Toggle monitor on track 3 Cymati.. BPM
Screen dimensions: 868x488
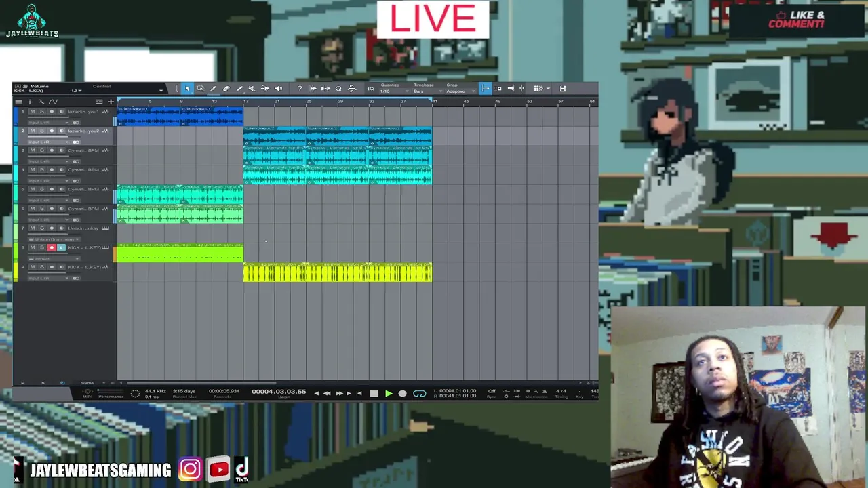[x=61, y=150]
